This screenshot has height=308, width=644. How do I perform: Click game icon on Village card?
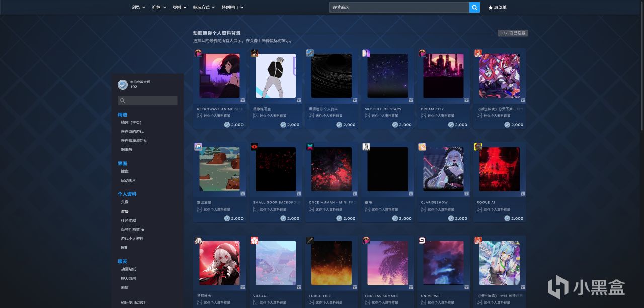pos(254,240)
